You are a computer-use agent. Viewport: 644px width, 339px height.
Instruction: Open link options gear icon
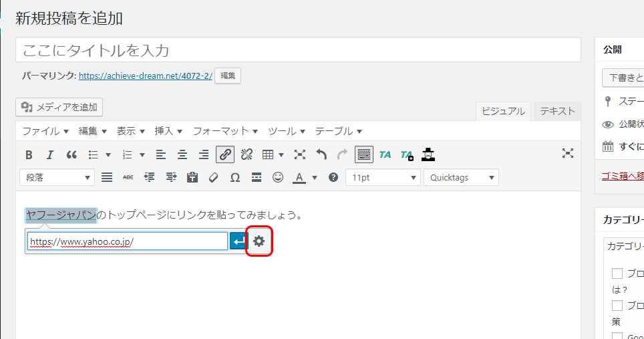[259, 241]
